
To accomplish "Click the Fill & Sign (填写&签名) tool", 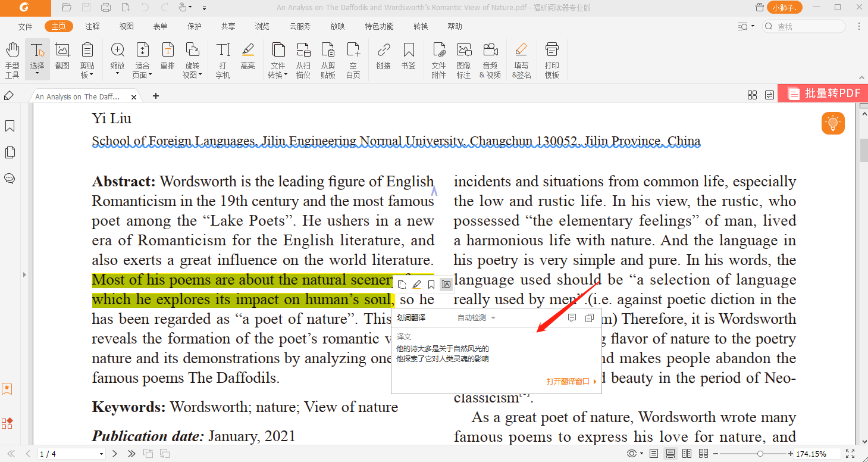I will tap(522, 60).
